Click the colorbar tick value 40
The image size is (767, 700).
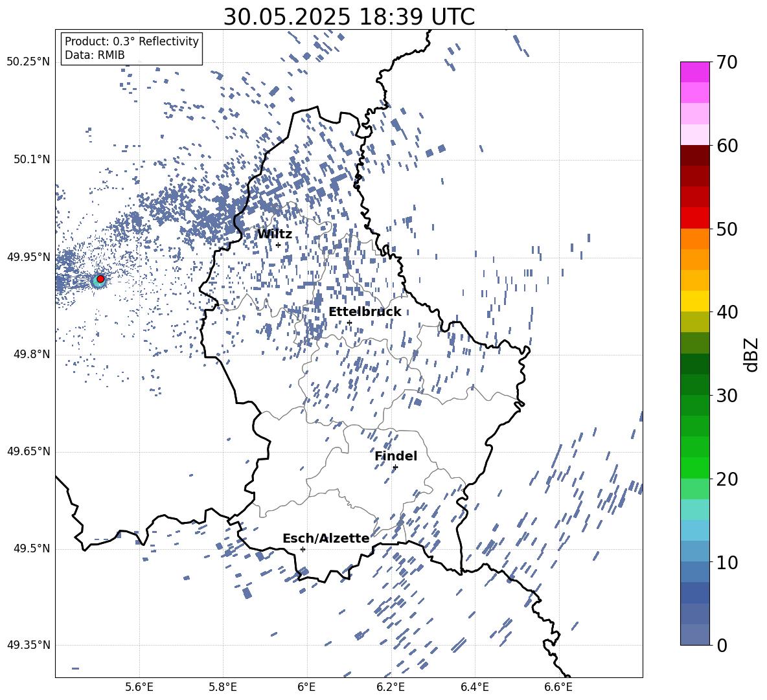click(x=727, y=312)
